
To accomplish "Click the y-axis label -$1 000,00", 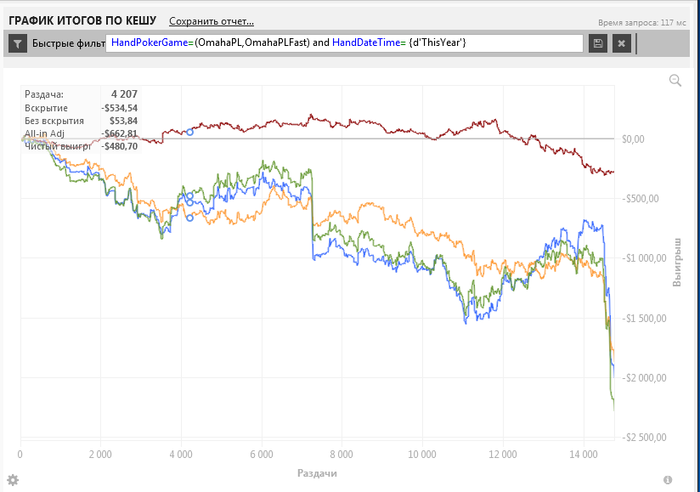I will point(644,259).
